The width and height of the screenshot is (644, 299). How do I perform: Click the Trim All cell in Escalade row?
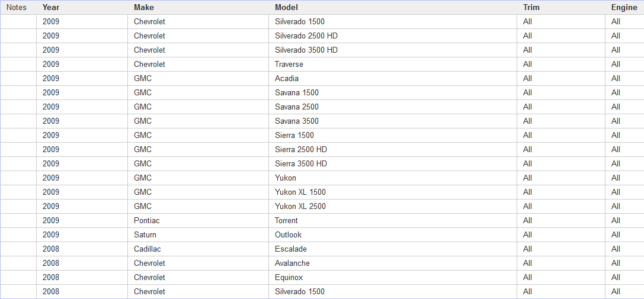561,249
